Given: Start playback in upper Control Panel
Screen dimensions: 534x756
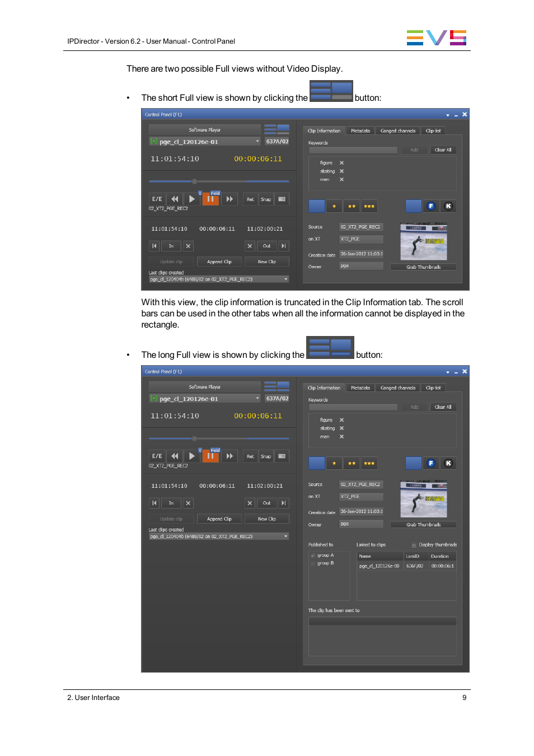Looking at the screenshot, I should tap(192, 199).
